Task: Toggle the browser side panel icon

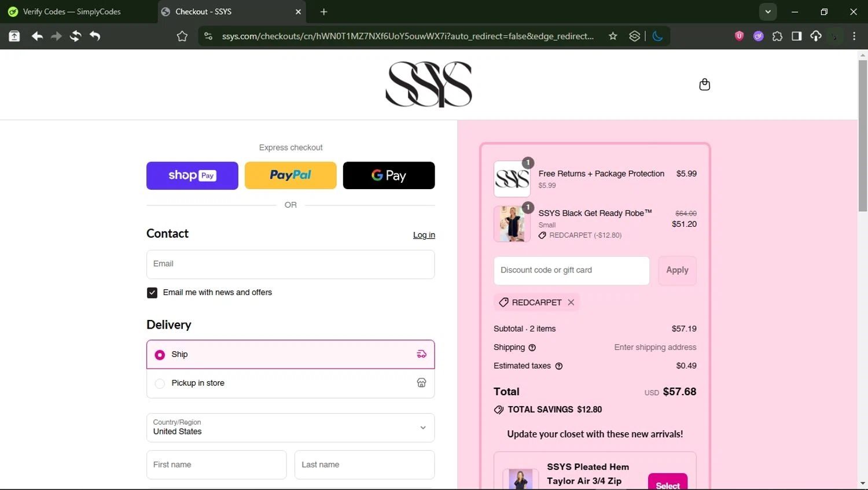Action: click(x=796, y=36)
